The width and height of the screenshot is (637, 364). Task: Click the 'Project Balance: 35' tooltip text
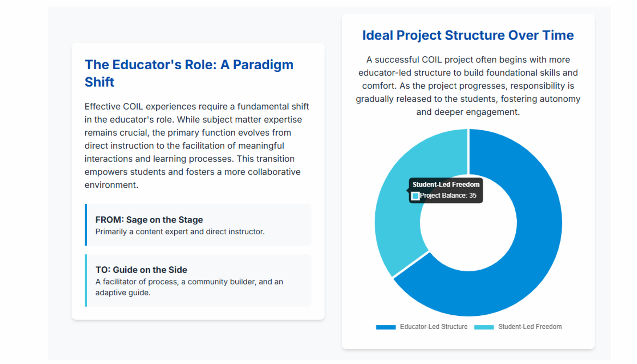click(448, 196)
